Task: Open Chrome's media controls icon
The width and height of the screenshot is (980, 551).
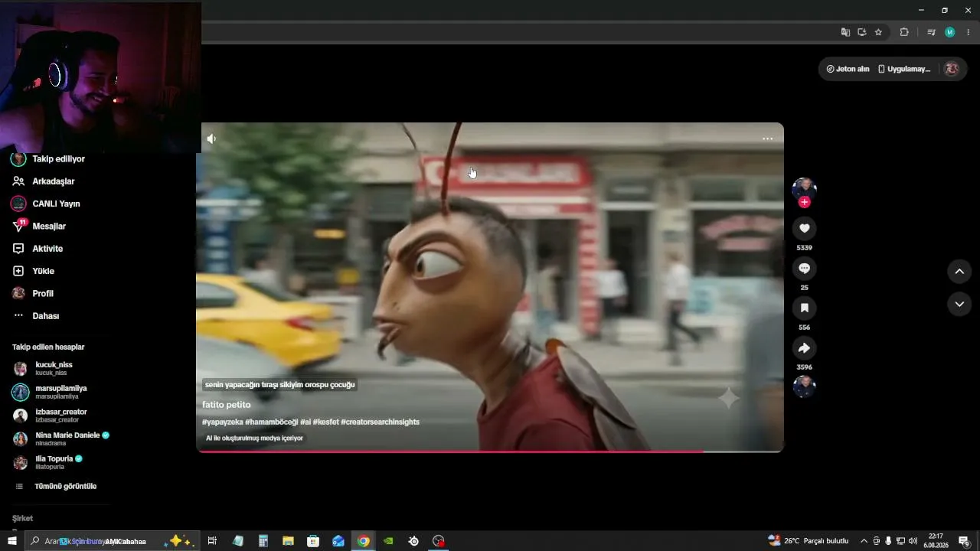Action: coord(931,32)
